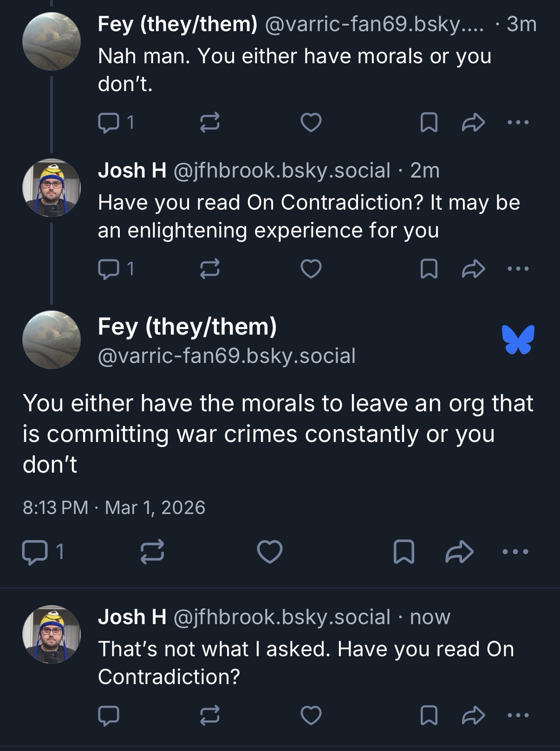Image resolution: width=560 pixels, height=751 pixels.
Task: Reply to the main war crimes post
Action: [34, 552]
